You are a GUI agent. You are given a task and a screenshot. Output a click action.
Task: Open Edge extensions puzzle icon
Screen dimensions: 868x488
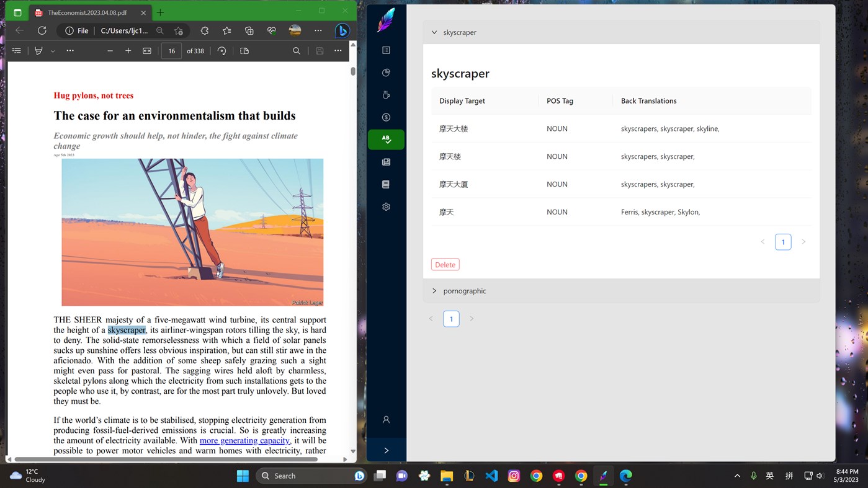click(x=204, y=30)
